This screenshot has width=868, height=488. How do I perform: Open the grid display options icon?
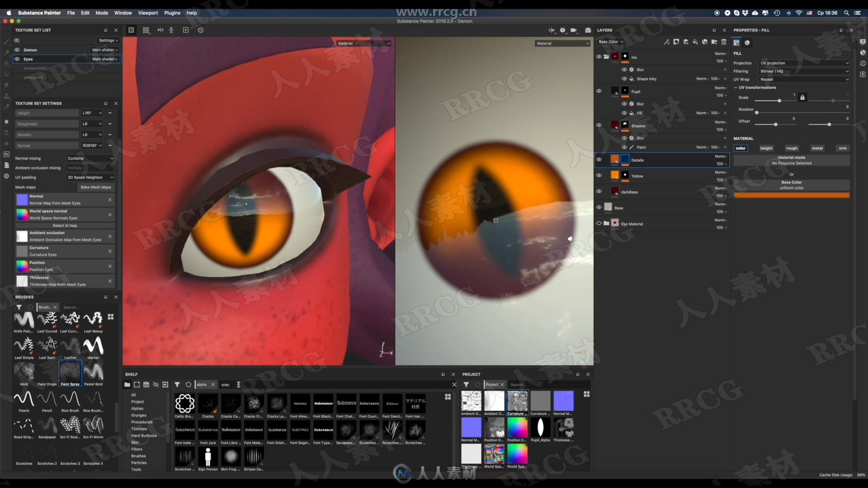click(146, 30)
